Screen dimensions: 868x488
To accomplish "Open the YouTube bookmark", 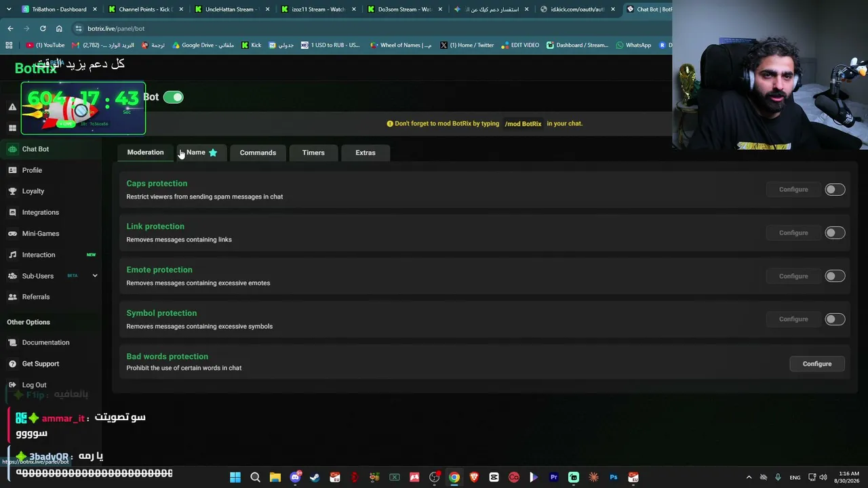I will [x=45, y=45].
